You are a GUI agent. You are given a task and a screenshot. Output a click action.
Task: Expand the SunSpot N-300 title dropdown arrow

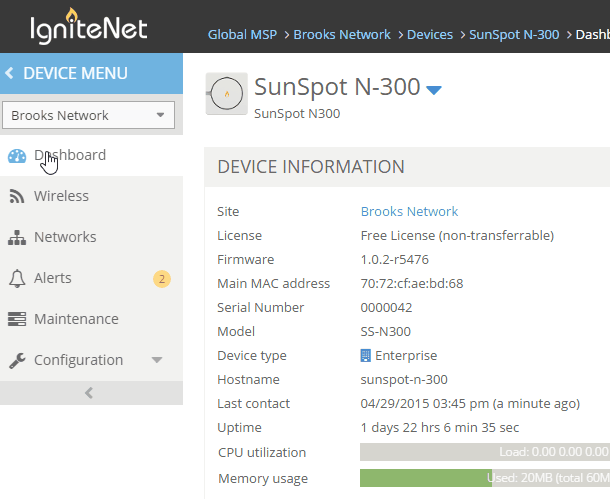point(434,90)
